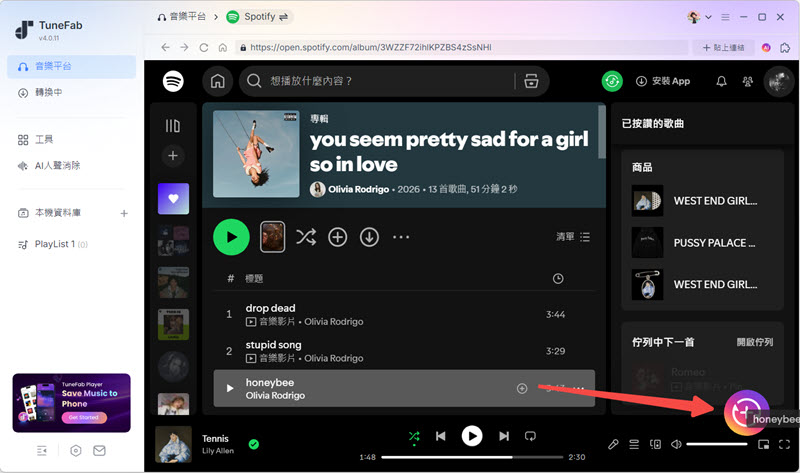Play the album with the green button
This screenshot has height=473, width=800.
pos(231,237)
